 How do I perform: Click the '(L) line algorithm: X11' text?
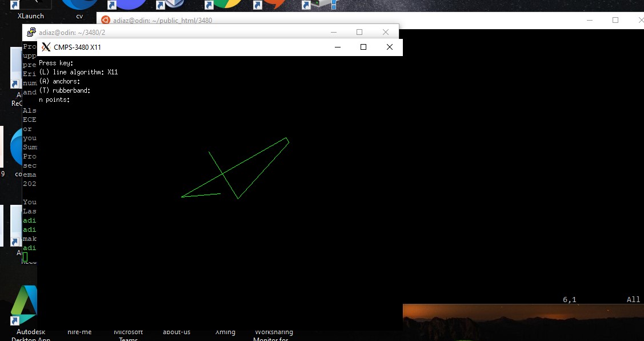(78, 72)
